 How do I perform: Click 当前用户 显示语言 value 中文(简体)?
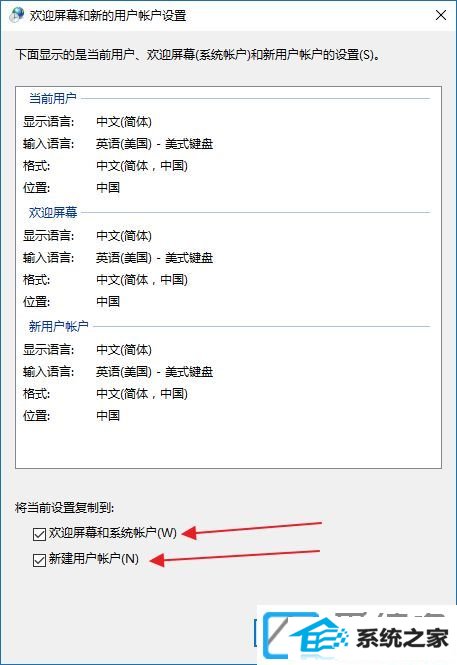click(x=124, y=122)
